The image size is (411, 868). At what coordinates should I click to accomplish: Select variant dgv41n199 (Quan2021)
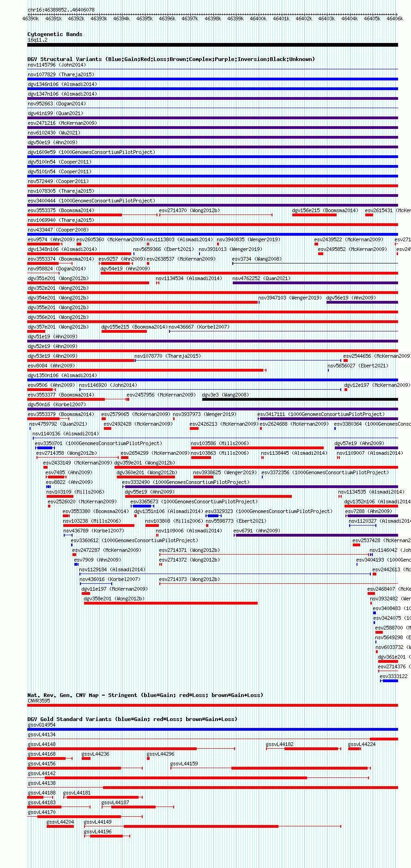[x=55, y=113]
